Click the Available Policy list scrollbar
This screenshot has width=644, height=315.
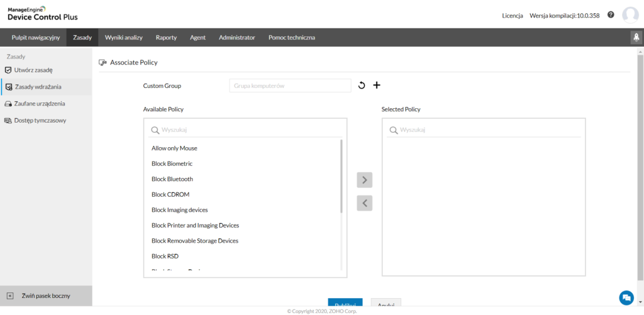pyautogui.click(x=341, y=176)
